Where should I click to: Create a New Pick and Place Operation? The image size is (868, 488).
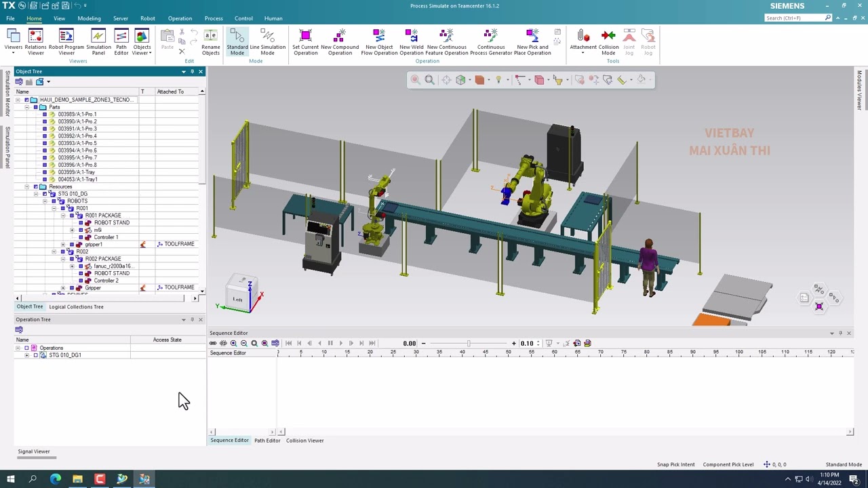coord(532,42)
